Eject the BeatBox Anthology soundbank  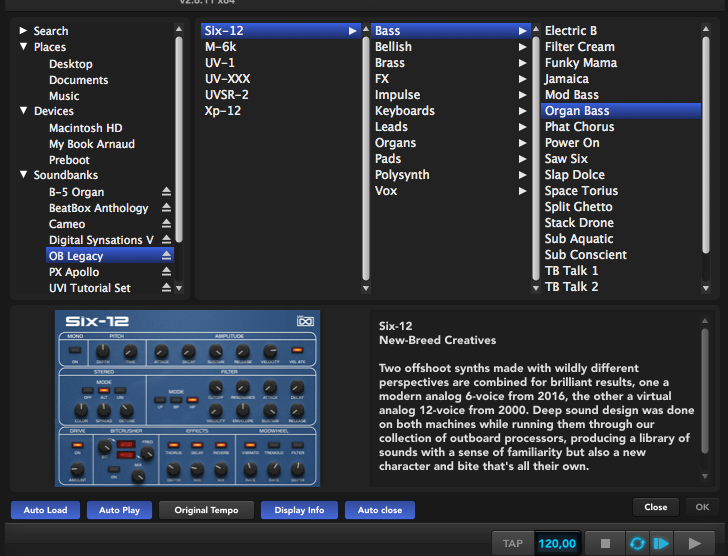(166, 207)
